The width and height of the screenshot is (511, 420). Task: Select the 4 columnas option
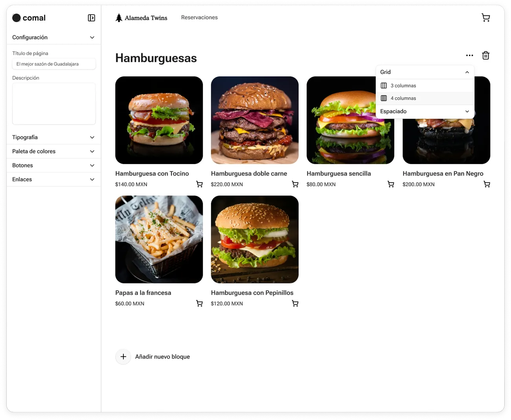coord(403,98)
